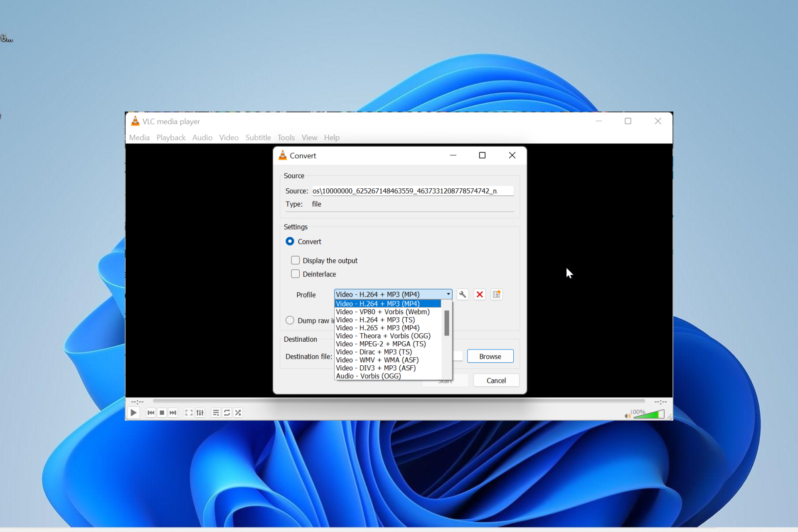This screenshot has height=532, width=798.
Task: Toggle fullscreen video icon
Action: [x=189, y=413]
